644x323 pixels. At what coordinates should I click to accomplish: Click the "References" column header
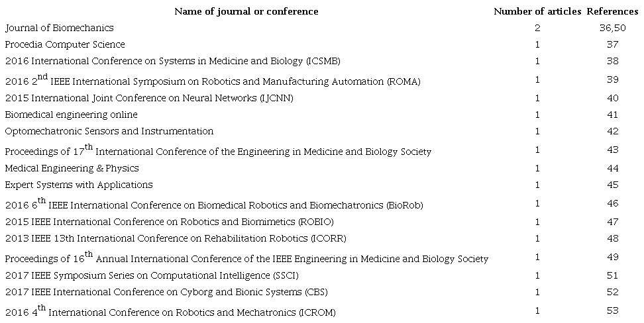tap(612, 11)
